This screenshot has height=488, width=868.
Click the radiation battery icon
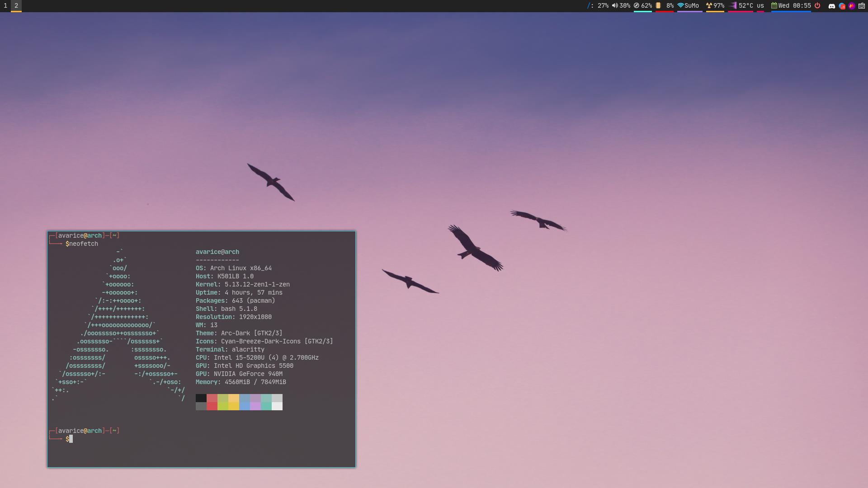tap(709, 6)
